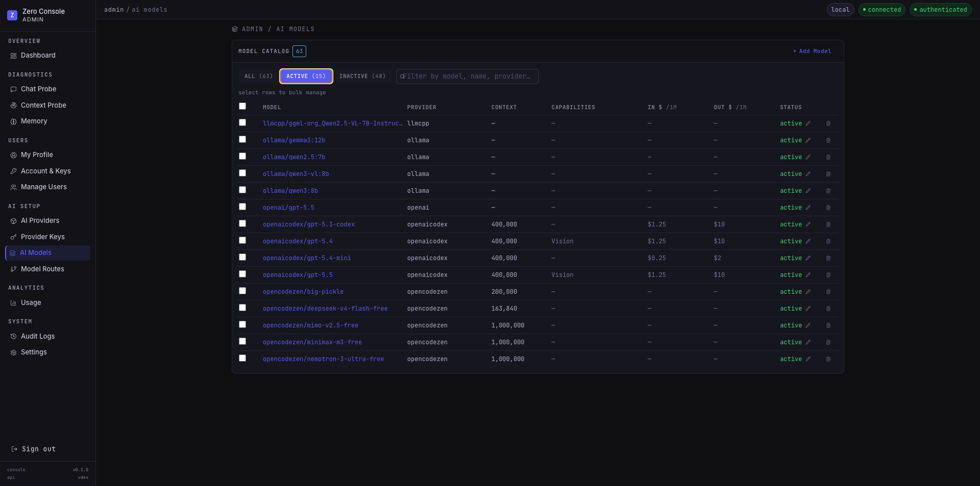Tick the checkbox for openaicodex/gpt-5.5
The height and width of the screenshot is (486, 980).
pos(242,274)
